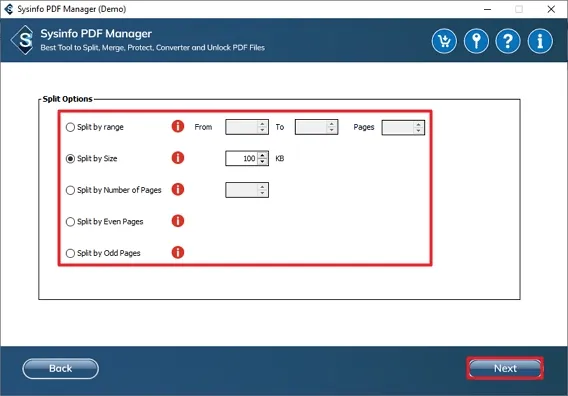Click the Pages input field
Viewport: 568px width, 396px height.
(x=398, y=127)
